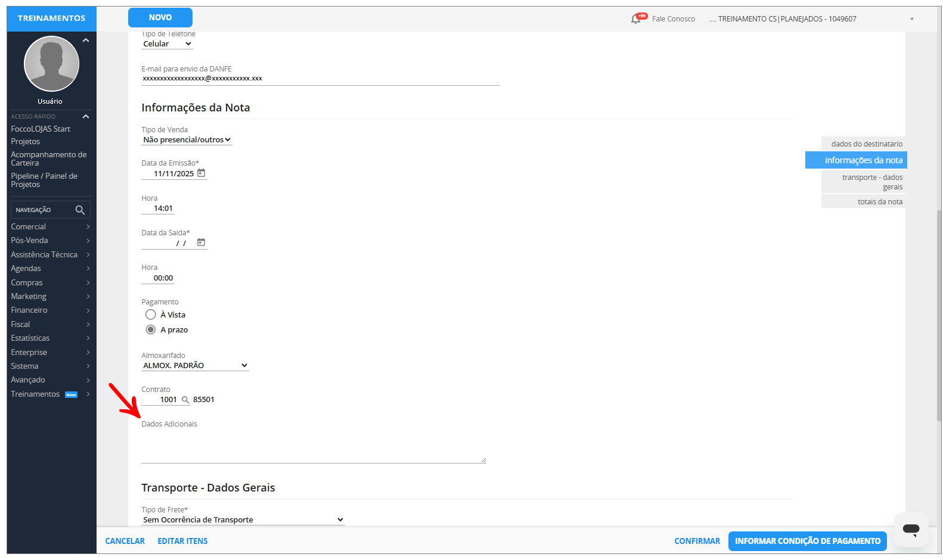Jump to totais da nota section
The height and width of the screenshot is (560, 943).
coord(864,202)
